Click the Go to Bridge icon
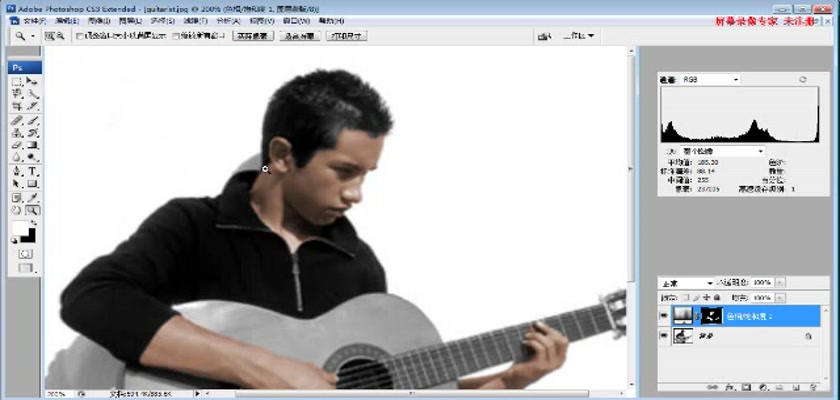840x400 pixels. (544, 36)
